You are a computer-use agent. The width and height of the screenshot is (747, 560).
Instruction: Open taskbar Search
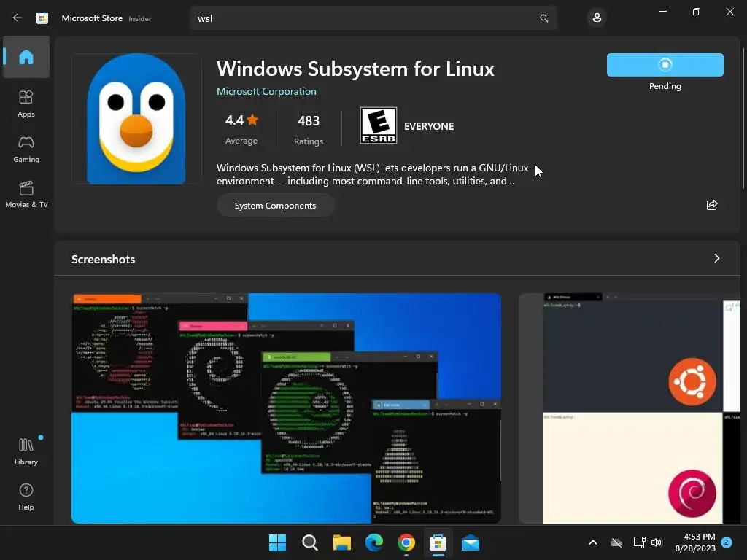coord(309,542)
